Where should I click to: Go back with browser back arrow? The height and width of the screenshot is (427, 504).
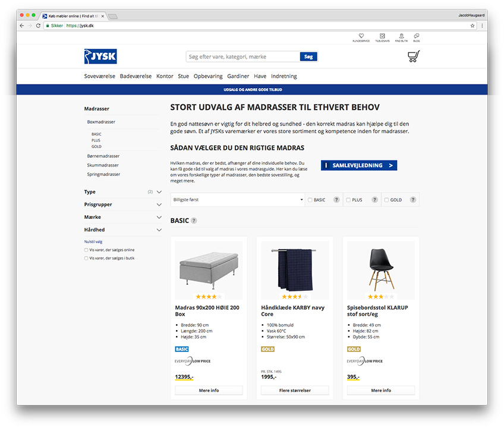pyautogui.click(x=22, y=26)
